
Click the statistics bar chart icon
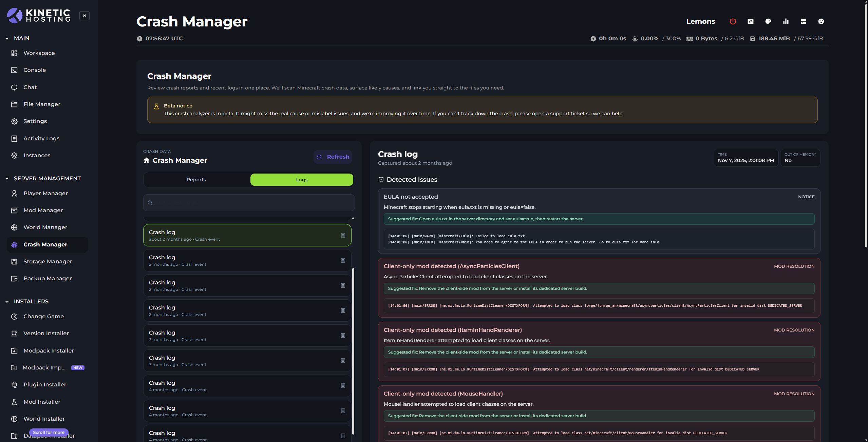[786, 21]
